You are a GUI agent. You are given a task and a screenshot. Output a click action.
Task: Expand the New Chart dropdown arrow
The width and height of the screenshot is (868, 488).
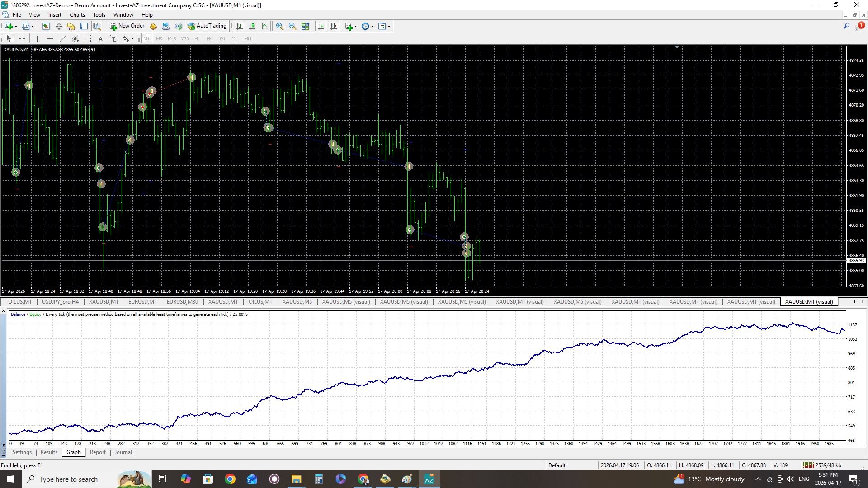coord(16,26)
